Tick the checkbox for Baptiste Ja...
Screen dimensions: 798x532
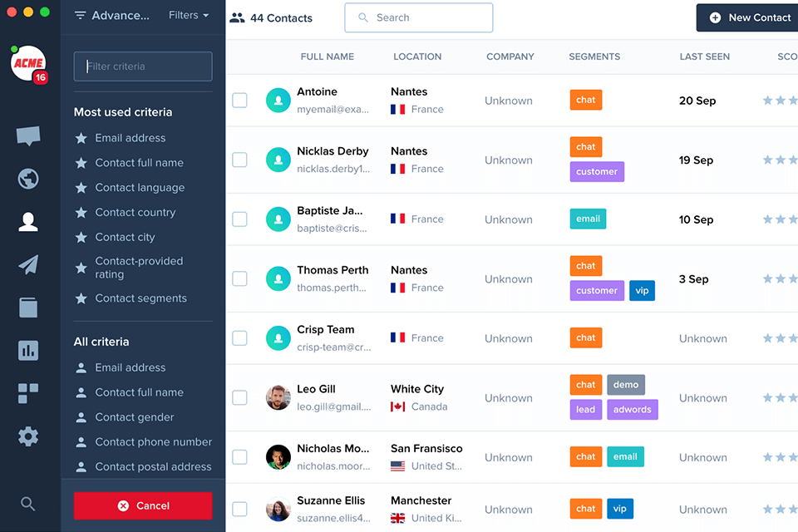(x=239, y=219)
